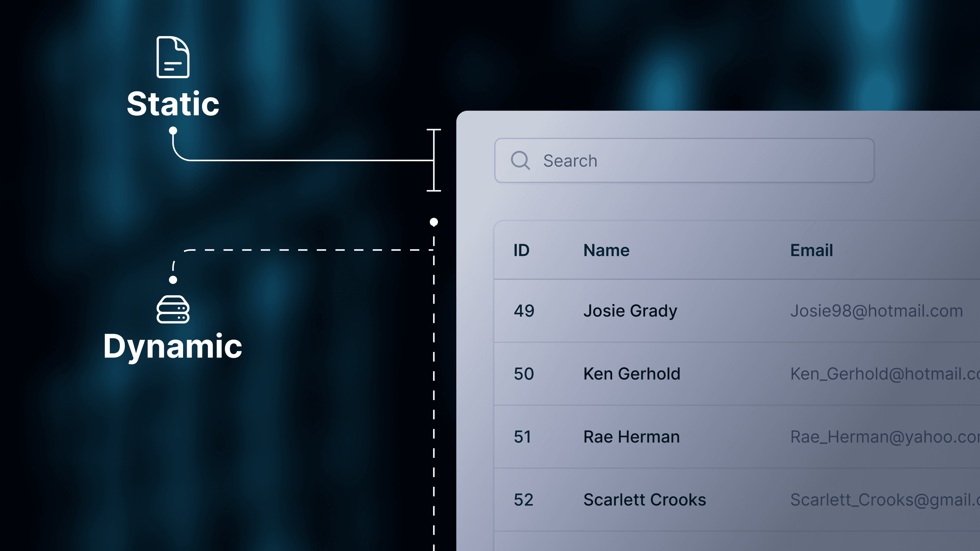Sort by the Name column header
Screen dimensions: 980x551
606,251
